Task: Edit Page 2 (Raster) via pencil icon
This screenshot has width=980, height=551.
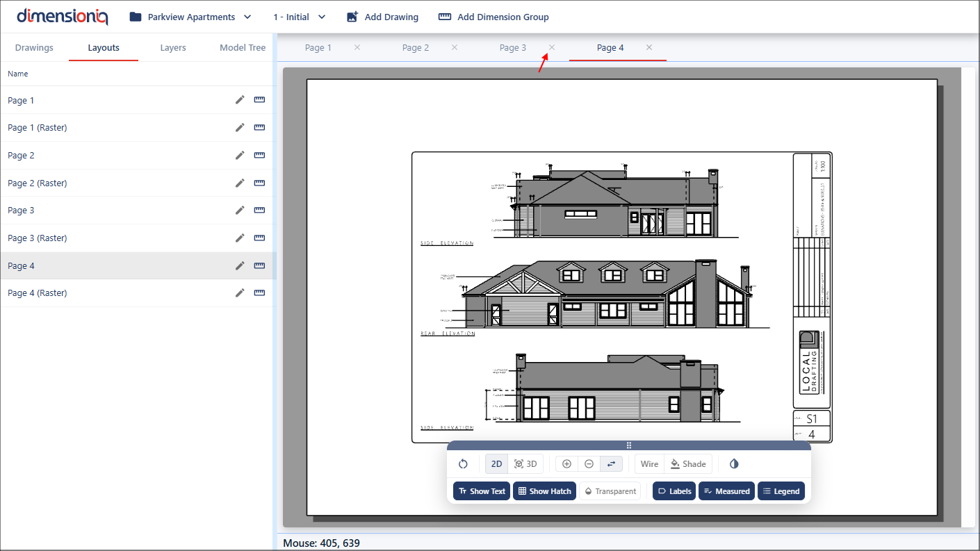Action: [240, 183]
